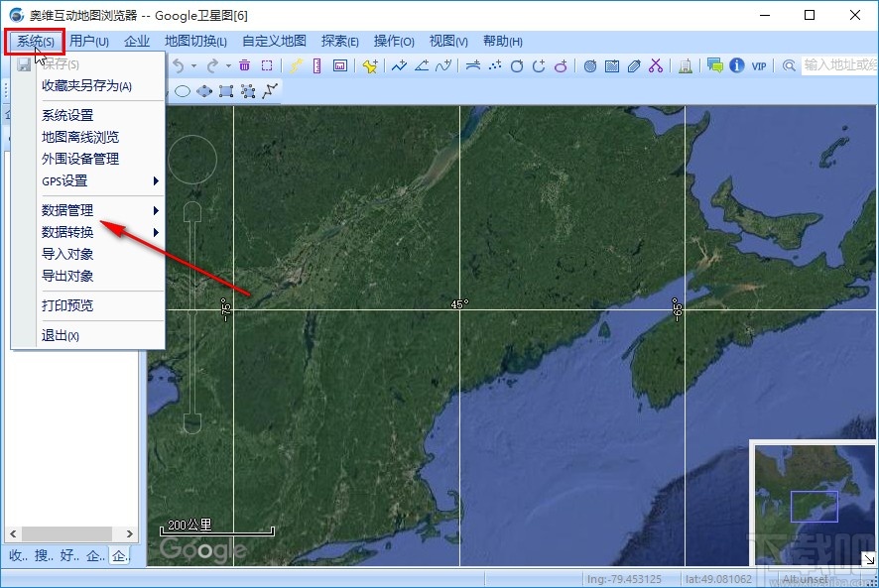Click the arc line tool icon
879x588 pixels.
click(473, 65)
